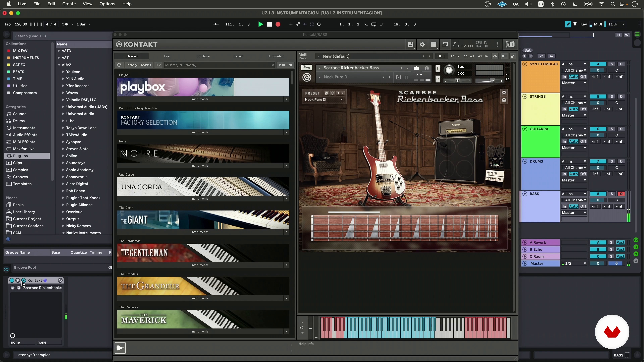Open the 1 Bar quantization dropdown
644x362 pixels.
(84, 24)
